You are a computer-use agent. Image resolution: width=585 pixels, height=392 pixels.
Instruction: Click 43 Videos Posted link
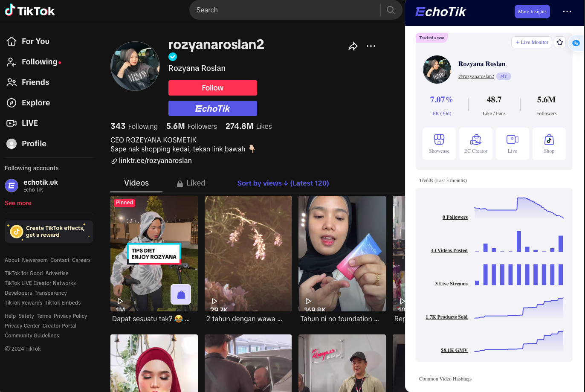[x=449, y=250]
